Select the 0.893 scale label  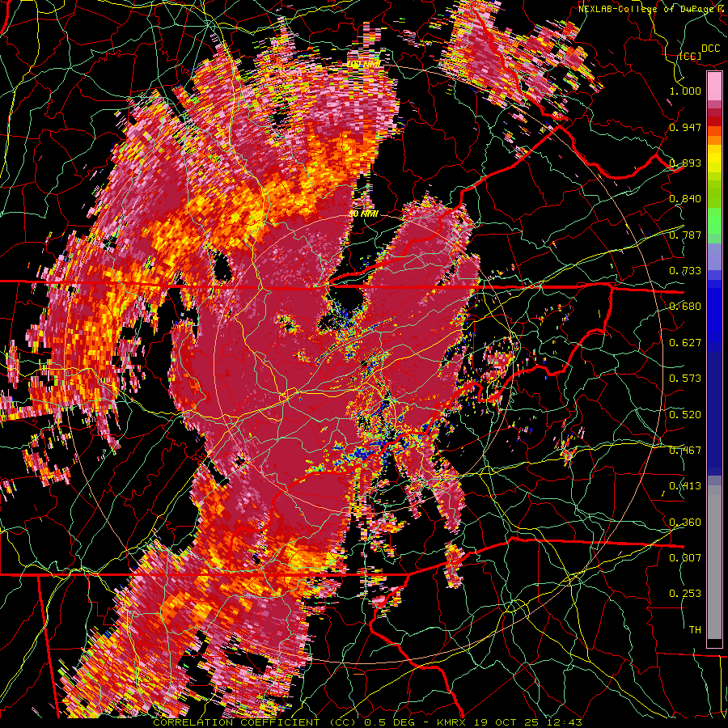[685, 163]
